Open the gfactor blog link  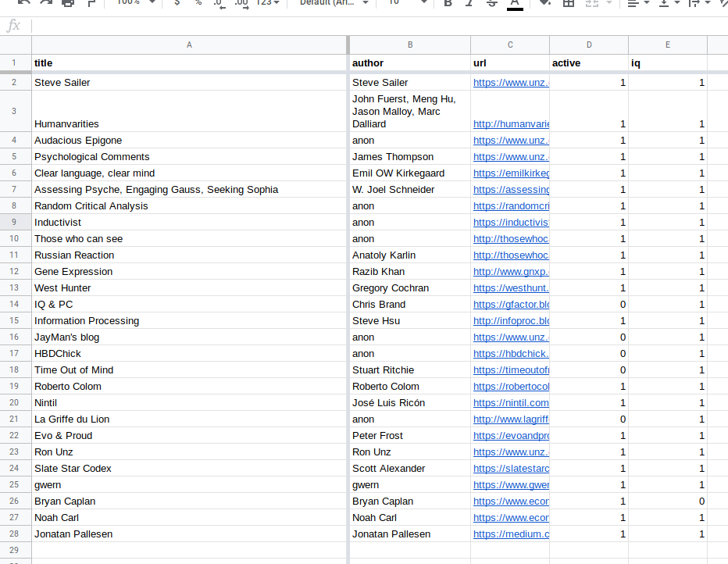[511, 305]
